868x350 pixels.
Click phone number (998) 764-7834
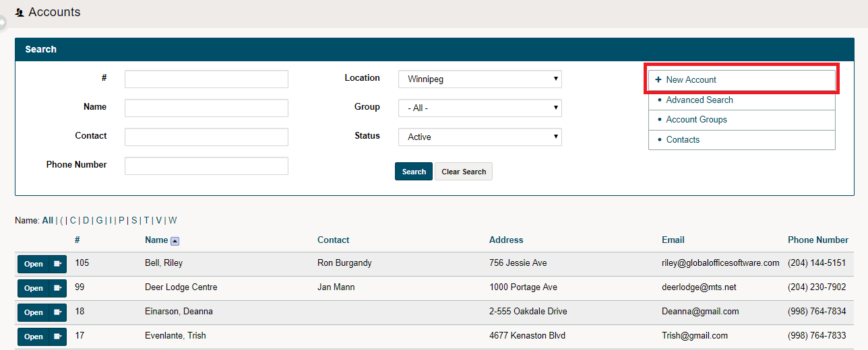pyautogui.click(x=817, y=312)
